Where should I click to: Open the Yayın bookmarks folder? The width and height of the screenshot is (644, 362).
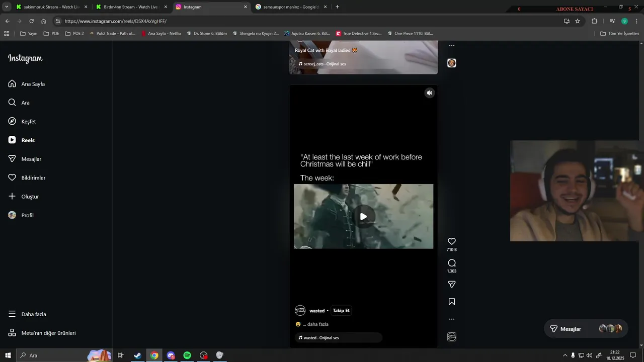29,34
